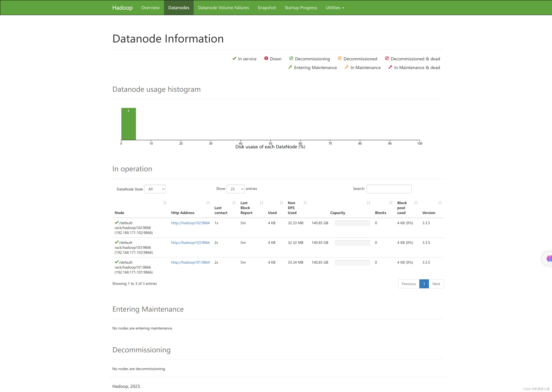
Task: Click hadoop102 capacity usage bar
Action: [x=352, y=223]
